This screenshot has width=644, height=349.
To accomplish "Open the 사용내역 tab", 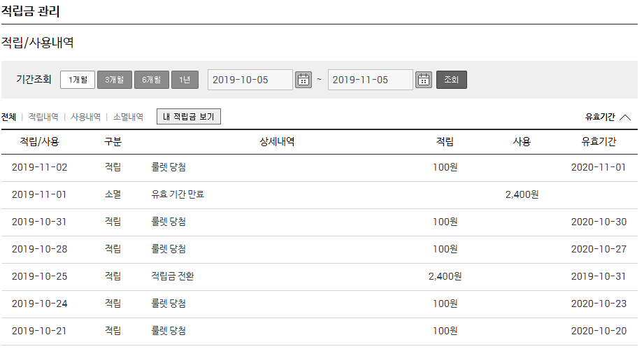I will point(85,117).
